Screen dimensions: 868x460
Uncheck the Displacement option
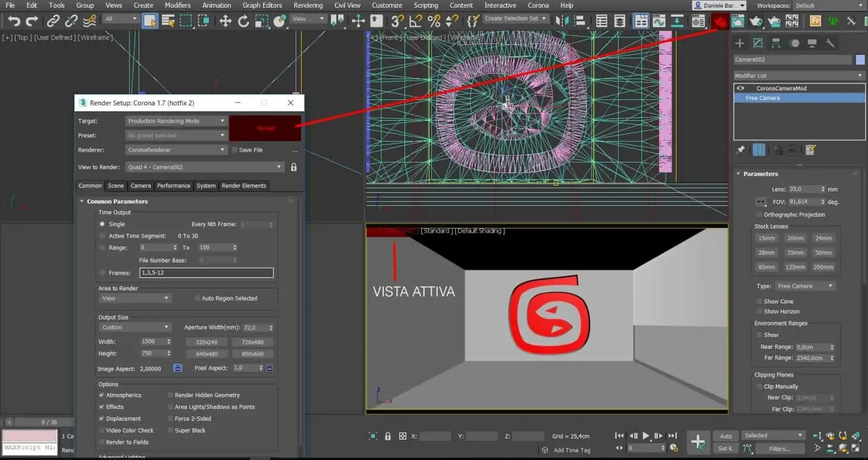point(102,418)
